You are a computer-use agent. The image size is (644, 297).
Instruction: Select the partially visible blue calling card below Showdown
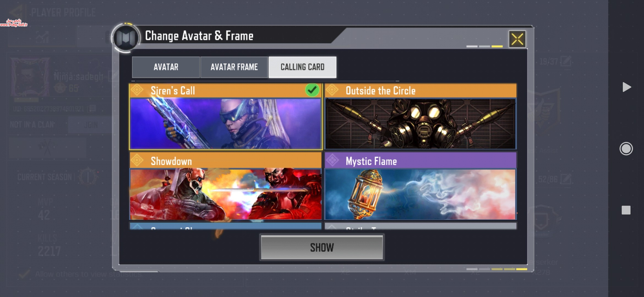point(225,226)
